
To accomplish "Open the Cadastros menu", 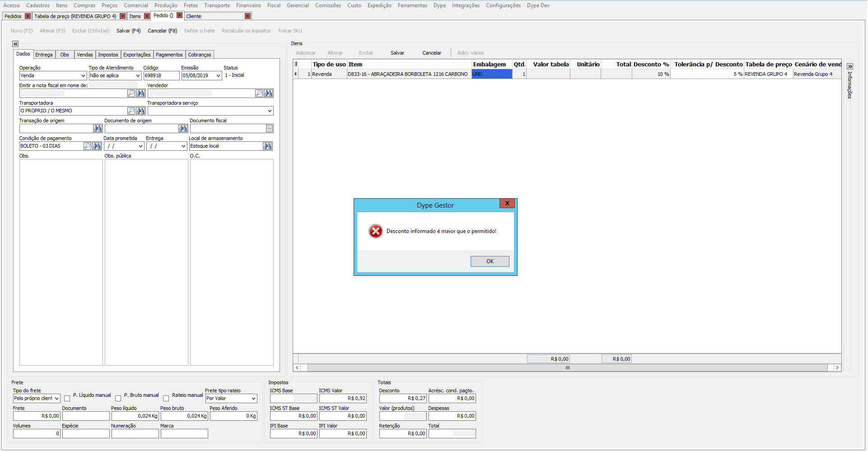I will click(x=38, y=5).
